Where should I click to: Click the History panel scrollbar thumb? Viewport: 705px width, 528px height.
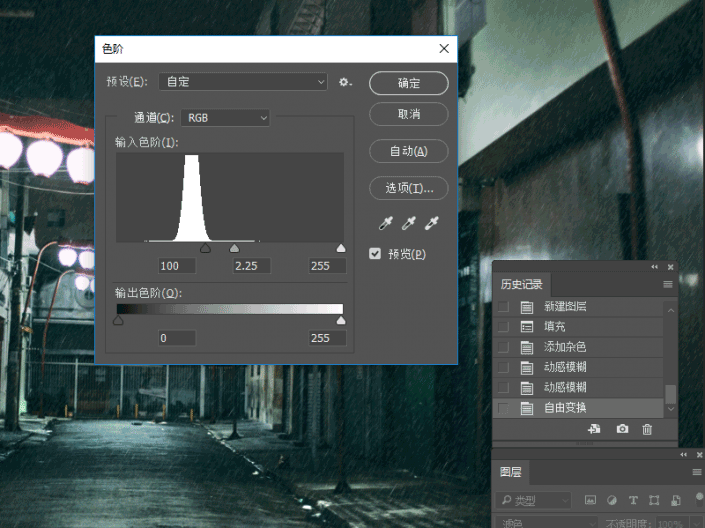(x=670, y=394)
